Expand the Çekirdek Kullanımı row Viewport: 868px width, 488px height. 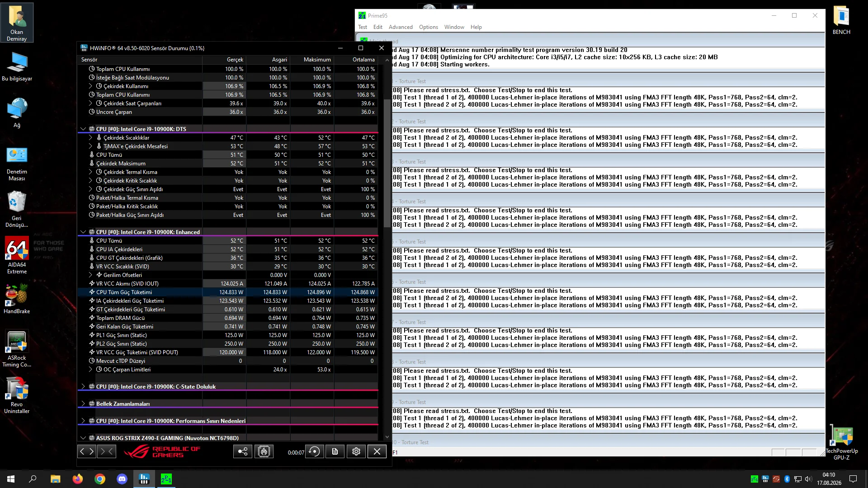pos(90,86)
